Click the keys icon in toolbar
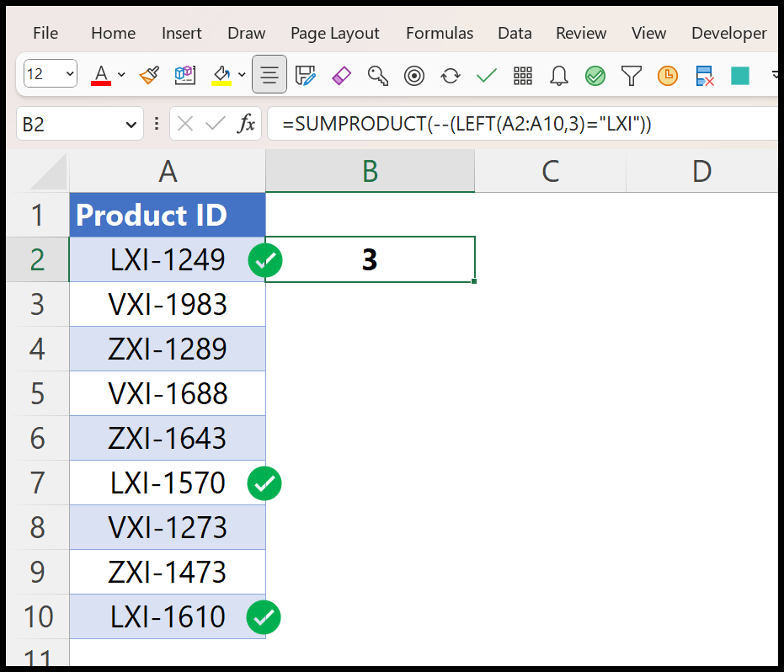Screen dimensions: 784x672 click(x=378, y=76)
